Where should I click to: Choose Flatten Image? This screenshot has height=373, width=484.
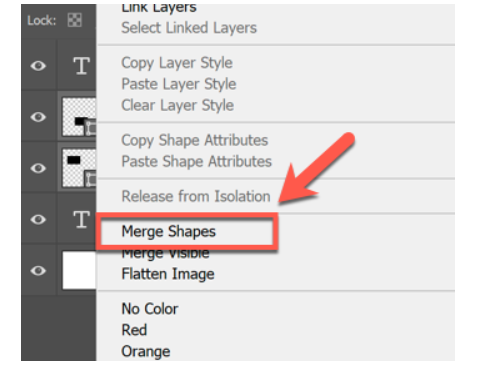pyautogui.click(x=168, y=274)
